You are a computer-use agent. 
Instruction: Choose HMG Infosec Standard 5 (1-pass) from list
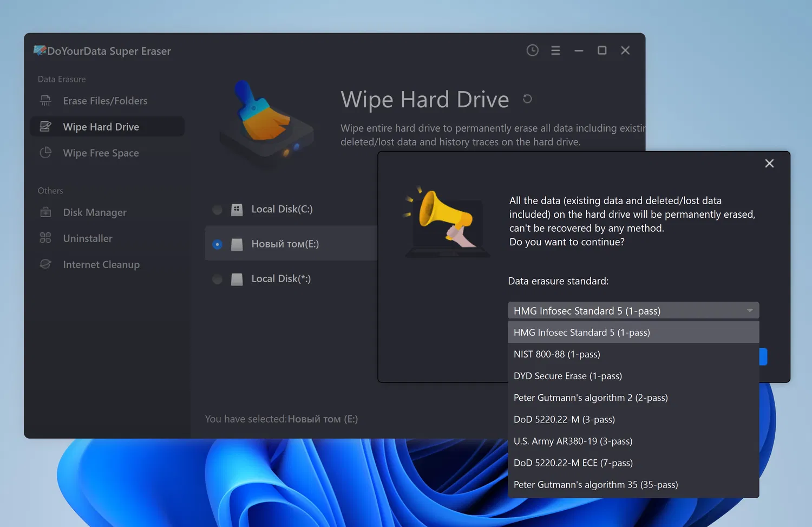pyautogui.click(x=633, y=333)
